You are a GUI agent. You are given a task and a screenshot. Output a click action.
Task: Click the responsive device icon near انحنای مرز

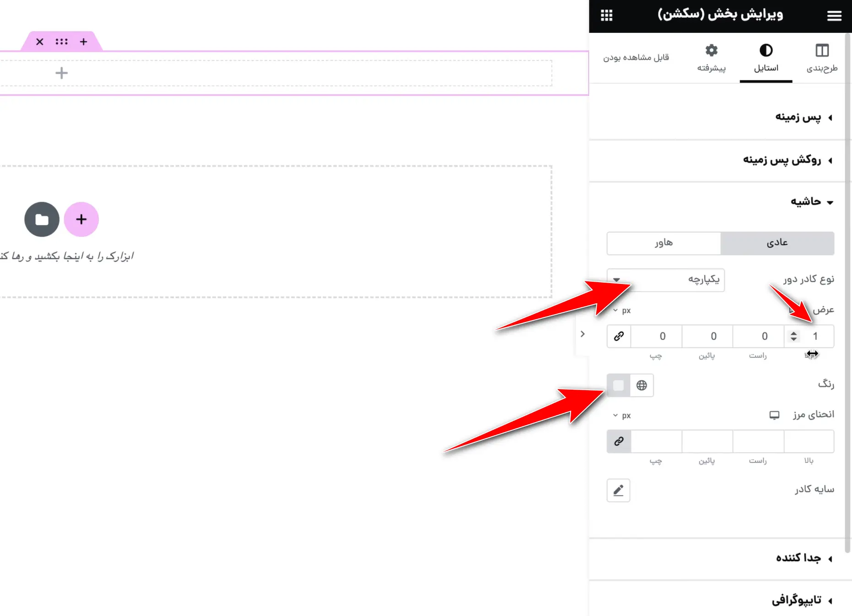pos(774,415)
